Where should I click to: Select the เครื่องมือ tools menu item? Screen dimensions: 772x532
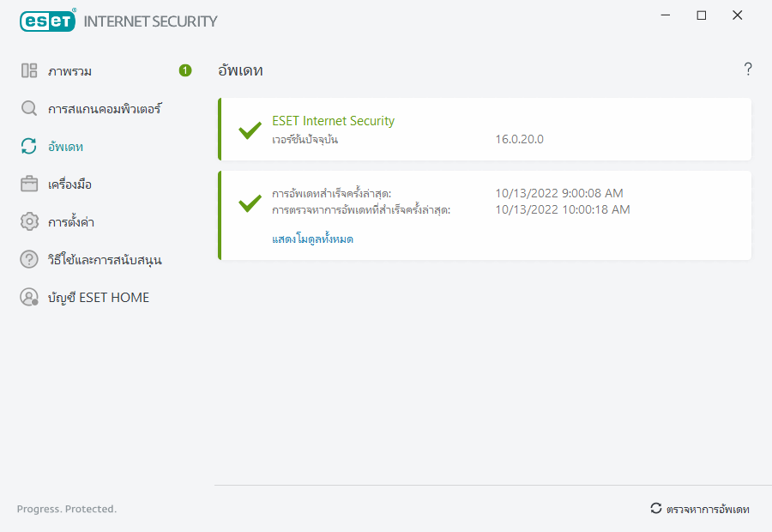point(70,184)
